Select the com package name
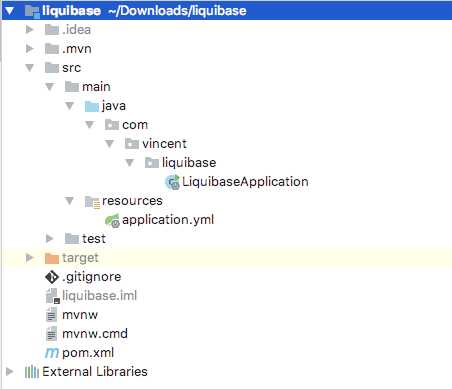Image resolution: width=452 pixels, height=389 pixels. 135,125
